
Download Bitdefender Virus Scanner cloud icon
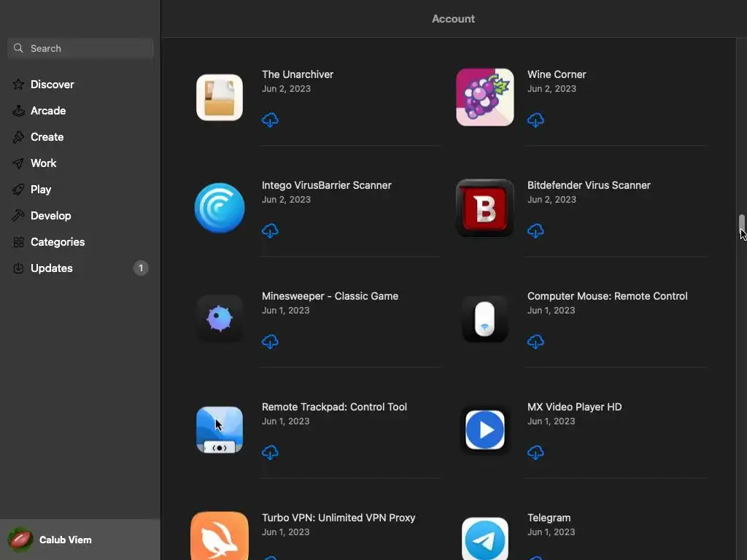click(x=535, y=230)
